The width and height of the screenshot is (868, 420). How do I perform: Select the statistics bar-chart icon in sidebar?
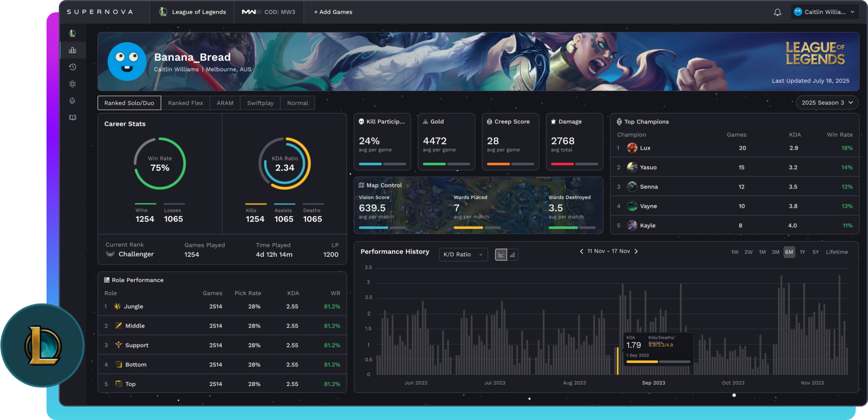(73, 50)
